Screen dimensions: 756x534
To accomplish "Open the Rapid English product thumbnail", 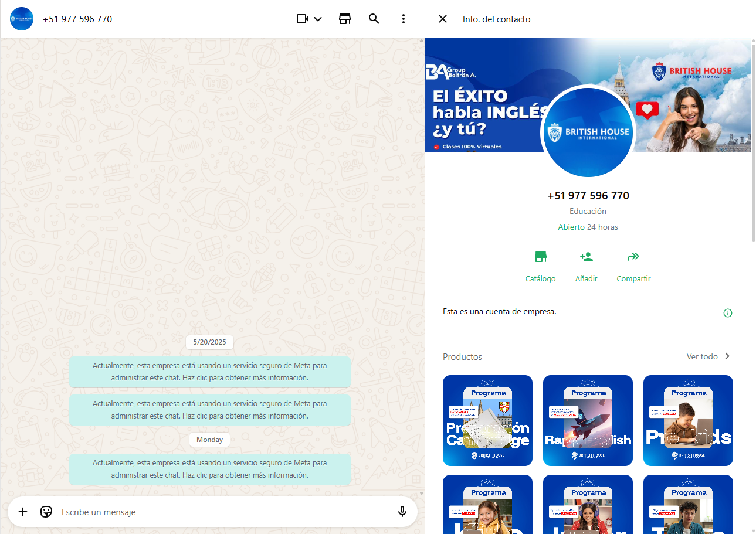I will point(588,420).
